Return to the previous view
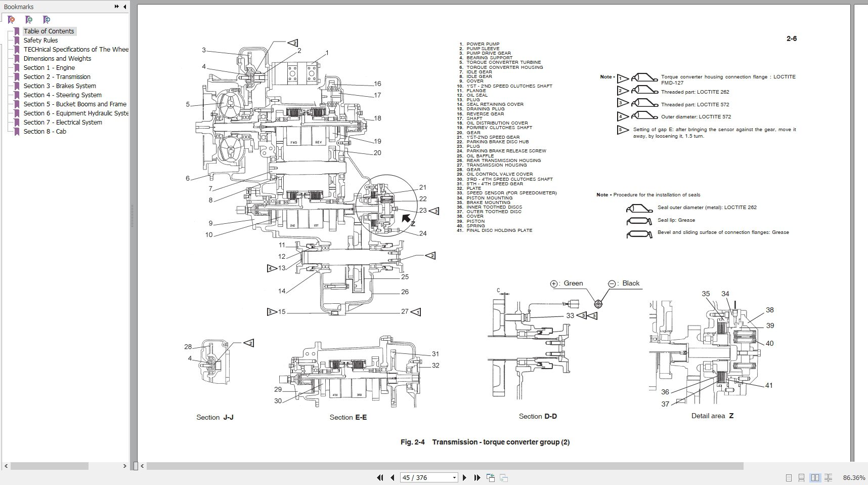Screen dimensions: 868x485 489,477
